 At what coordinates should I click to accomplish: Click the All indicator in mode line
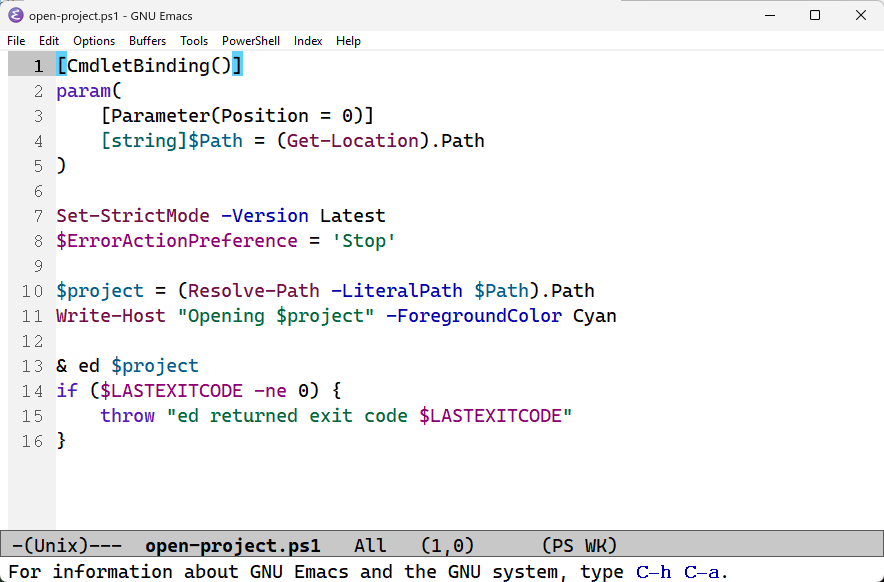click(370, 545)
